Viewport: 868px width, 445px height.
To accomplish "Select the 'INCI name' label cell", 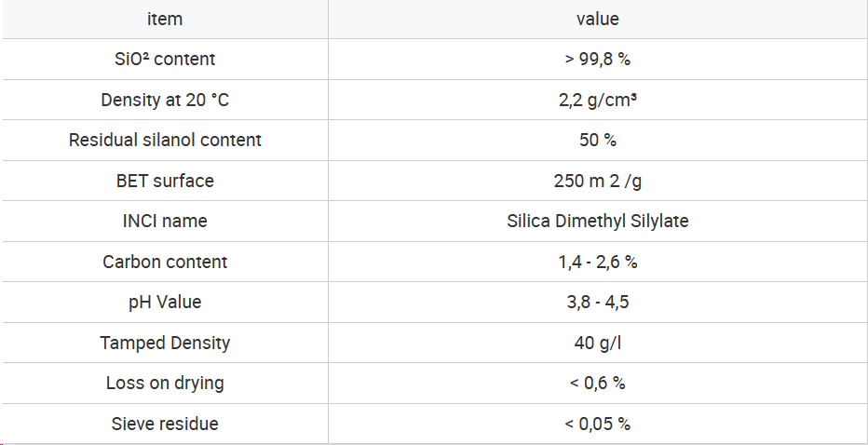I will (165, 221).
